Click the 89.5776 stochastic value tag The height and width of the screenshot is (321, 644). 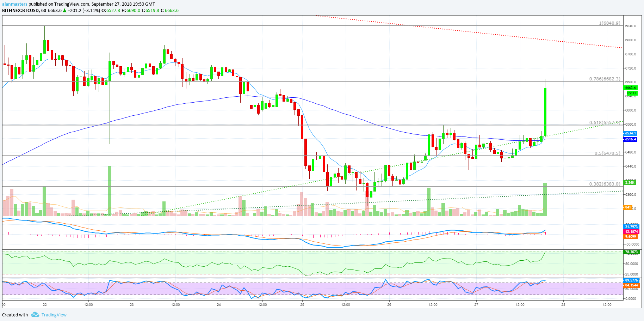point(631,280)
